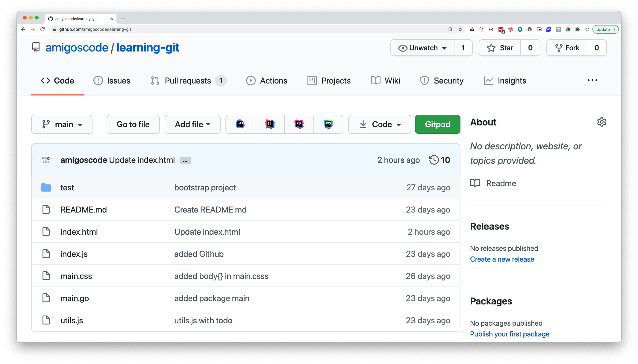The width and height of the screenshot is (638, 364).
Task: Click the forks count 0
Action: (597, 48)
